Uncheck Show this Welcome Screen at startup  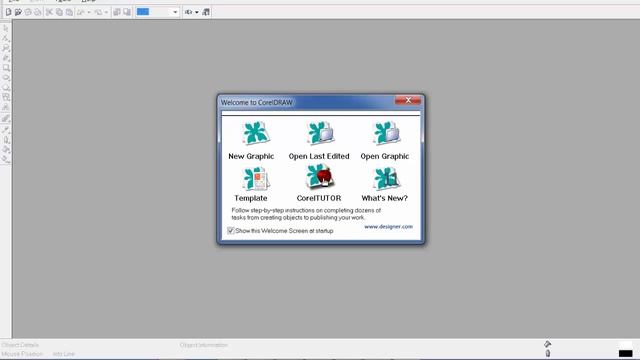[x=231, y=231]
